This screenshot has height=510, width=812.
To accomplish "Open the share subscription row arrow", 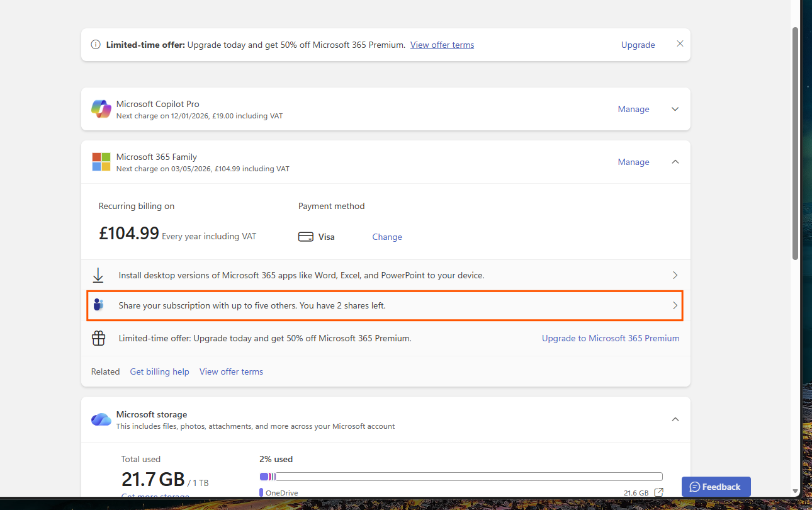I will click(675, 305).
